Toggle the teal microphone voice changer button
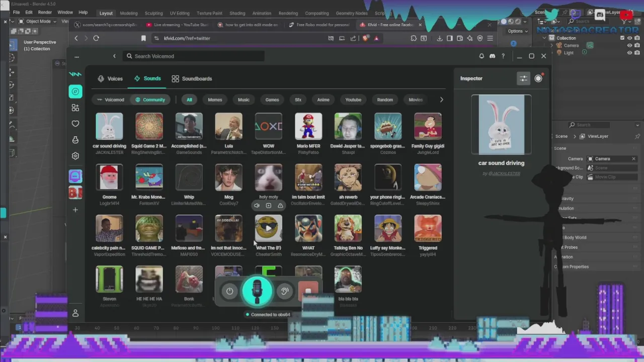644x362 pixels. coord(257,292)
